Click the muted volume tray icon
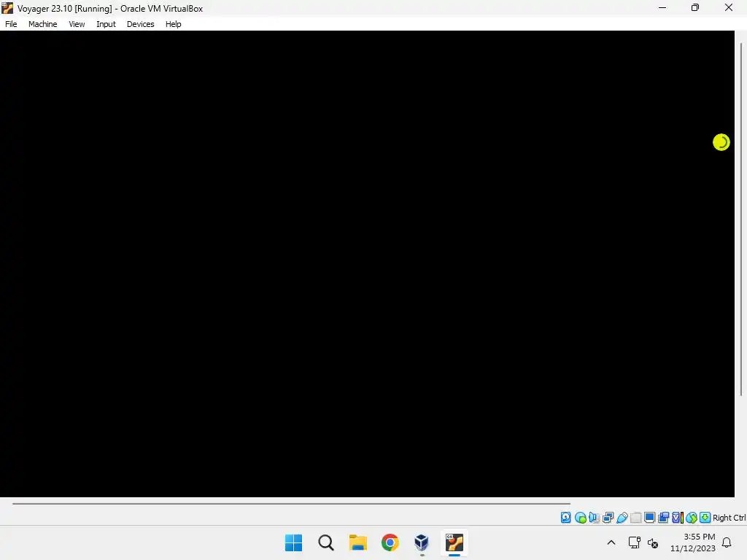The image size is (747, 560). [x=653, y=542]
